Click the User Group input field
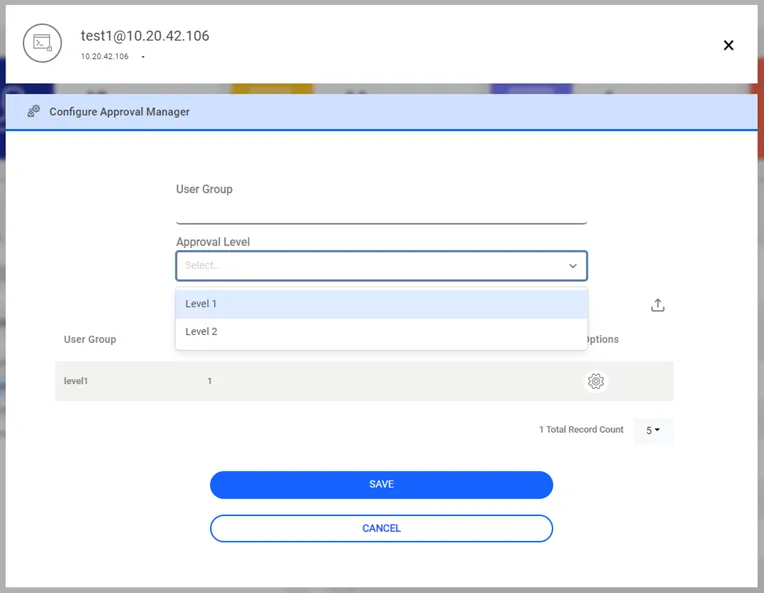This screenshot has height=593, width=764. coord(382,211)
